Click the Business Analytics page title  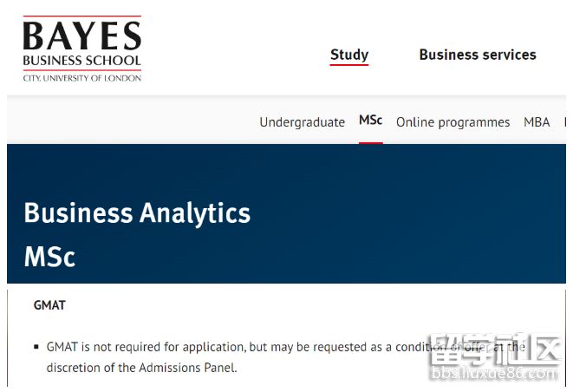[x=137, y=212]
